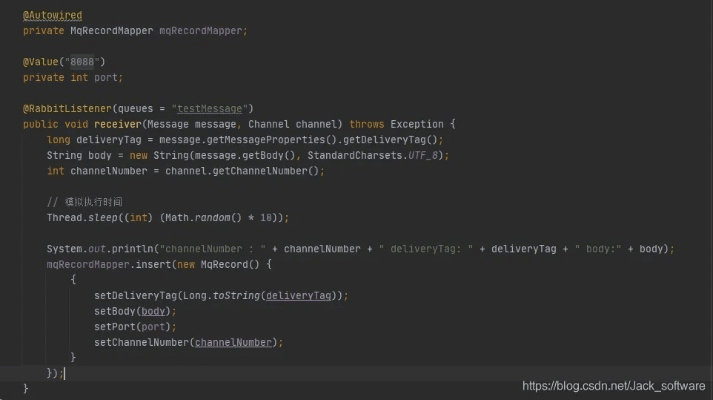Click the Chinese comment line

[x=98, y=202]
